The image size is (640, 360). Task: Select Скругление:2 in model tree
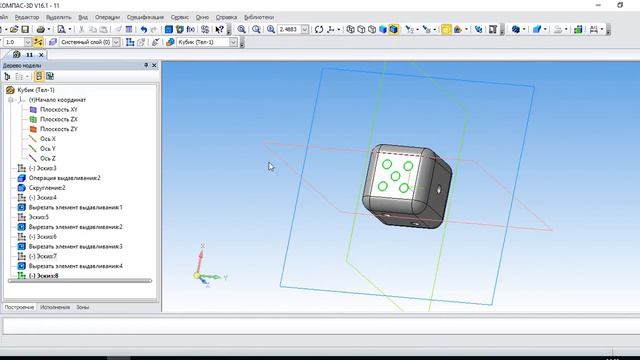click(47, 188)
